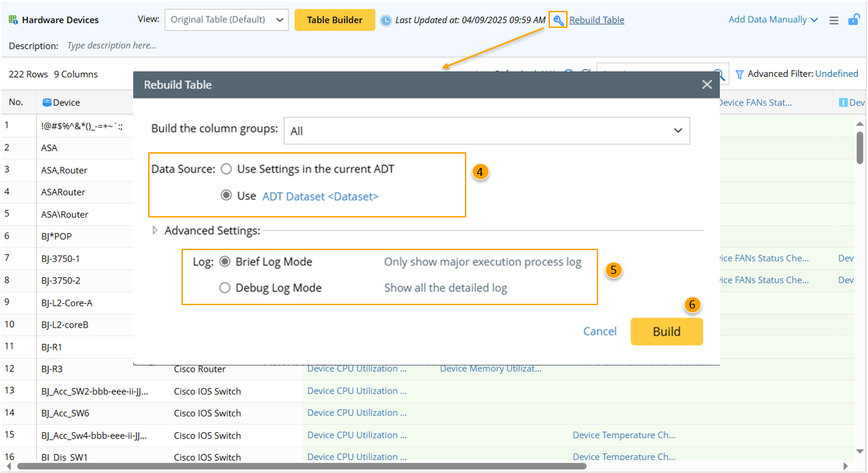Image resolution: width=868 pixels, height=473 pixels.
Task: Open the hamburger menu icon
Action: [833, 20]
